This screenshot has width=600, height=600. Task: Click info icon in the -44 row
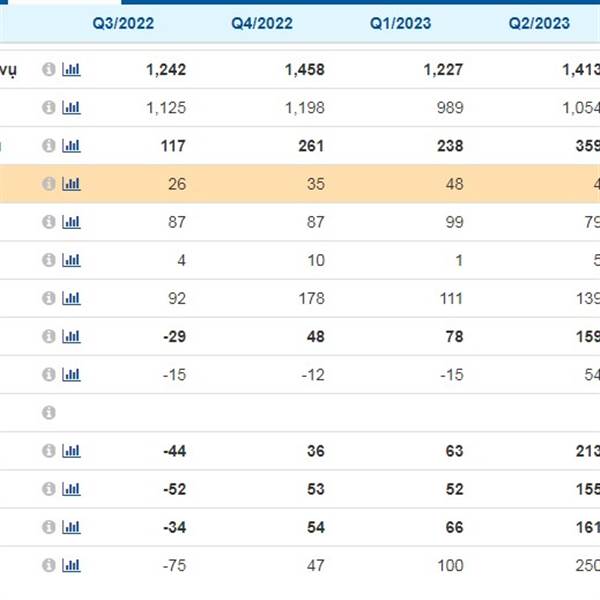(x=49, y=451)
